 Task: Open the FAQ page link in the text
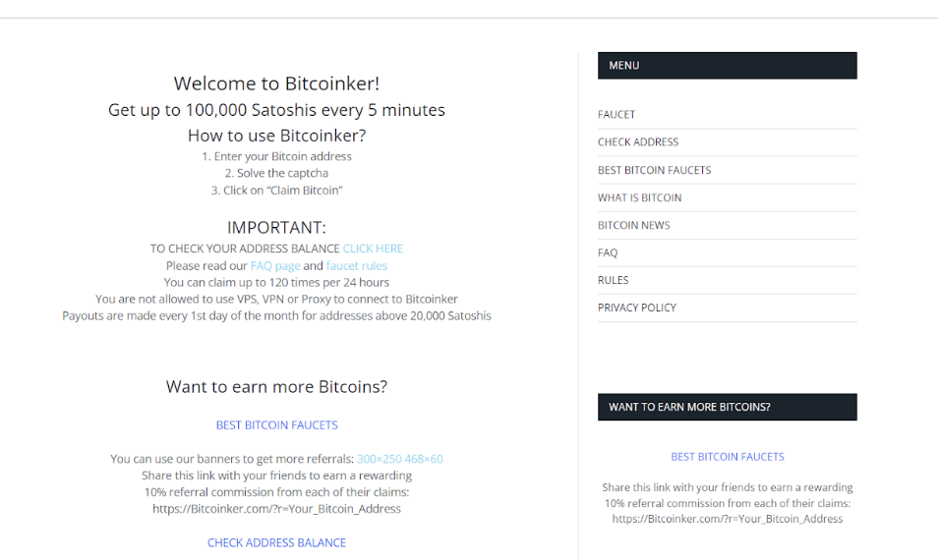(275, 265)
